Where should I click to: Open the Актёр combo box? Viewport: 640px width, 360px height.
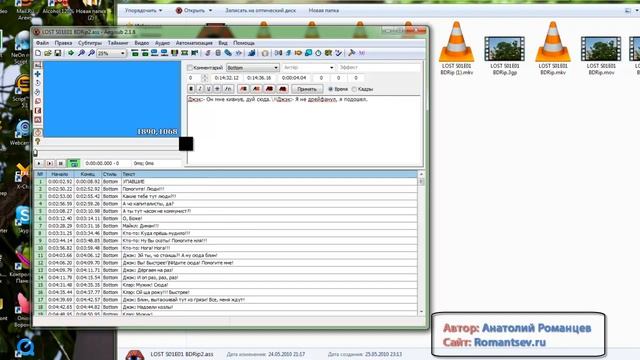click(x=308, y=67)
